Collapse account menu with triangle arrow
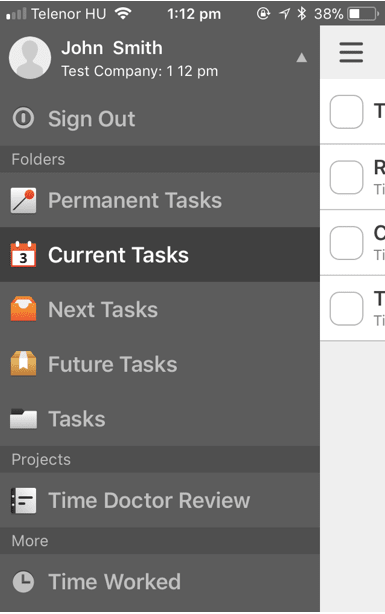The width and height of the screenshot is (385, 614). point(302,58)
